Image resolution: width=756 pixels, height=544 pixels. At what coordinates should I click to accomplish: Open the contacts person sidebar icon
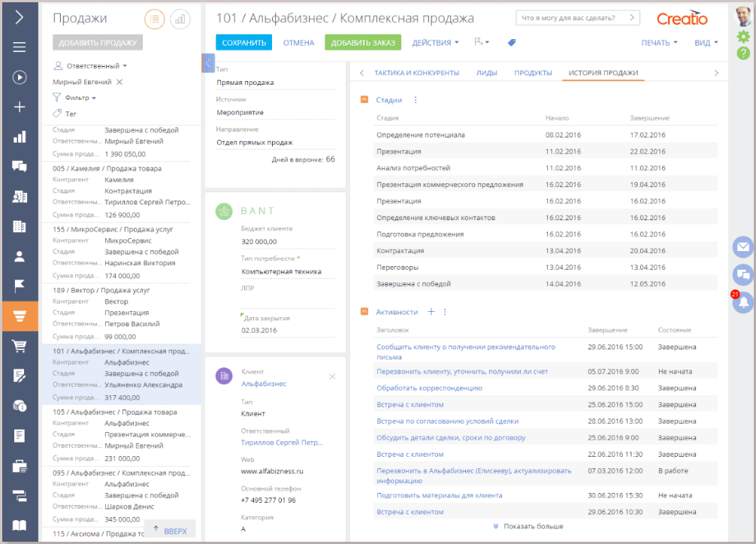pos(20,256)
